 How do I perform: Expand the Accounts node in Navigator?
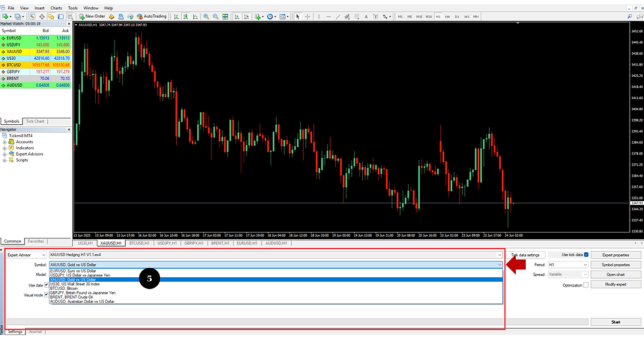click(5, 142)
